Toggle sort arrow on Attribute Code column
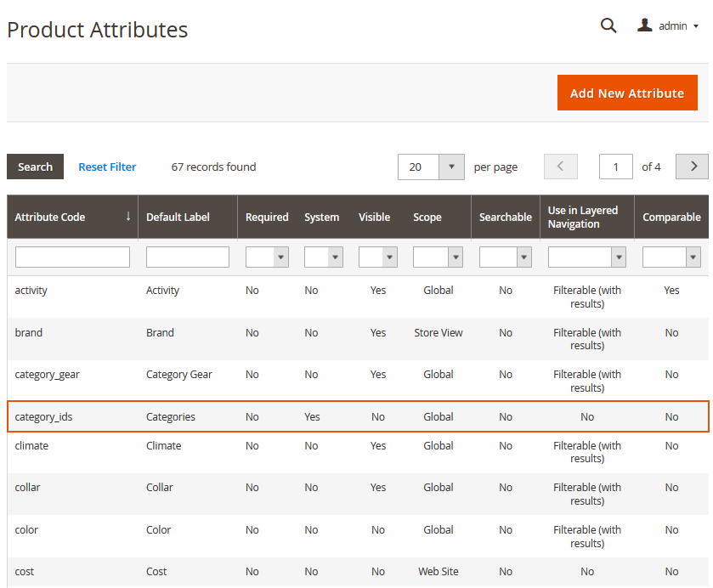The height and width of the screenshot is (588, 713). click(128, 217)
